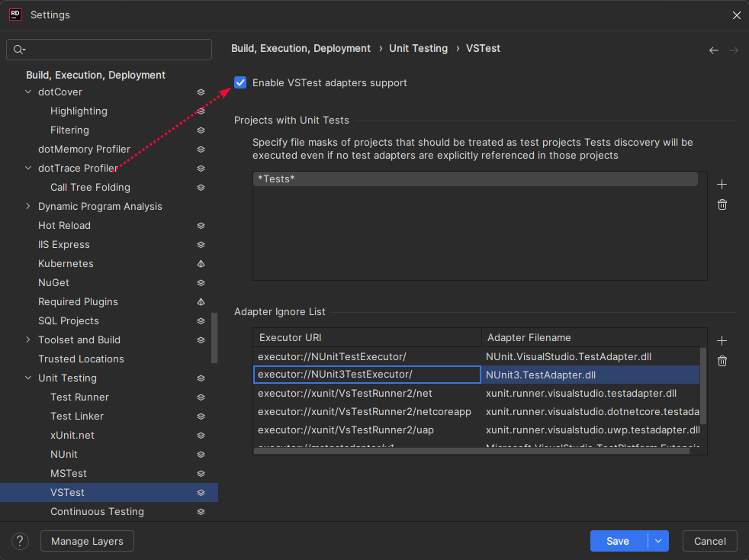Expand the Toolset and Build node
Viewport: 749px width, 560px height.
(x=29, y=340)
